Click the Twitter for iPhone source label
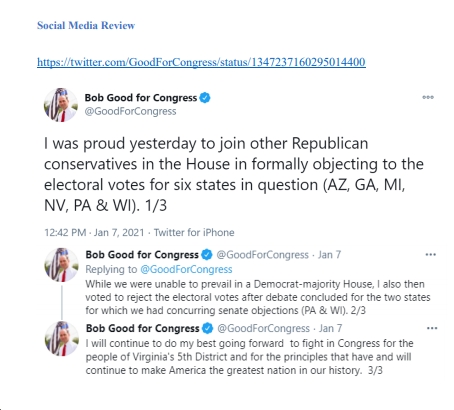 click(194, 232)
